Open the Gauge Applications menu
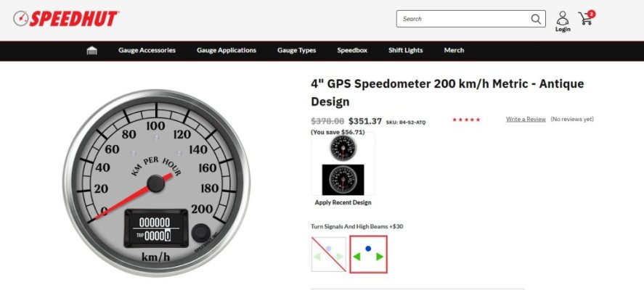 pyautogui.click(x=227, y=51)
